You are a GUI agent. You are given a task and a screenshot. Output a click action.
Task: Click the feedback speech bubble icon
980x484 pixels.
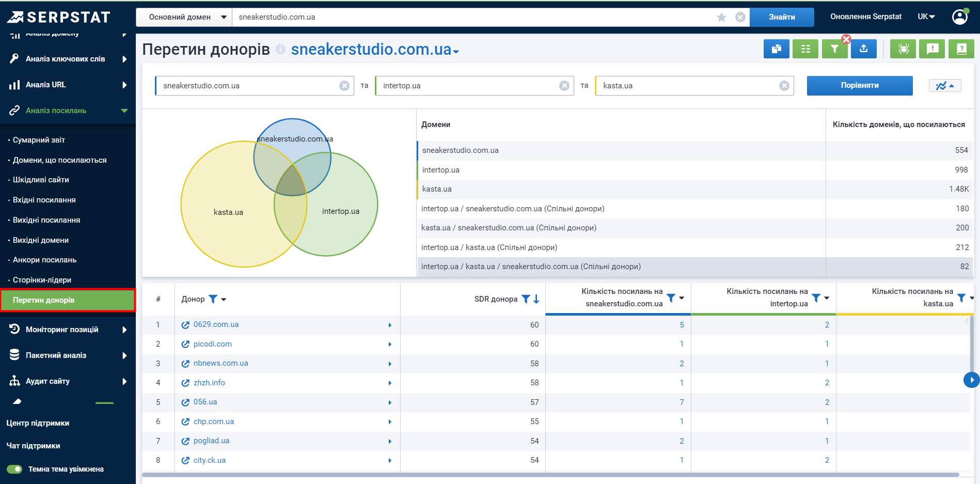coord(932,49)
